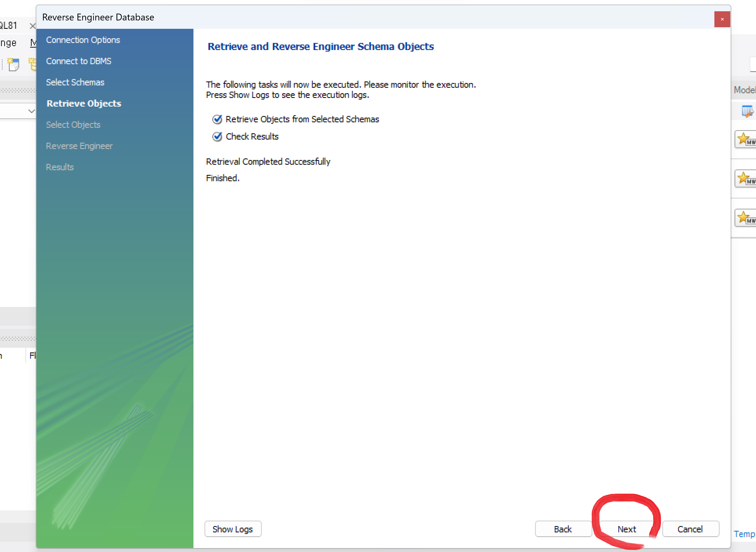Click the new document toolbar icon

pyautogui.click(x=13, y=64)
